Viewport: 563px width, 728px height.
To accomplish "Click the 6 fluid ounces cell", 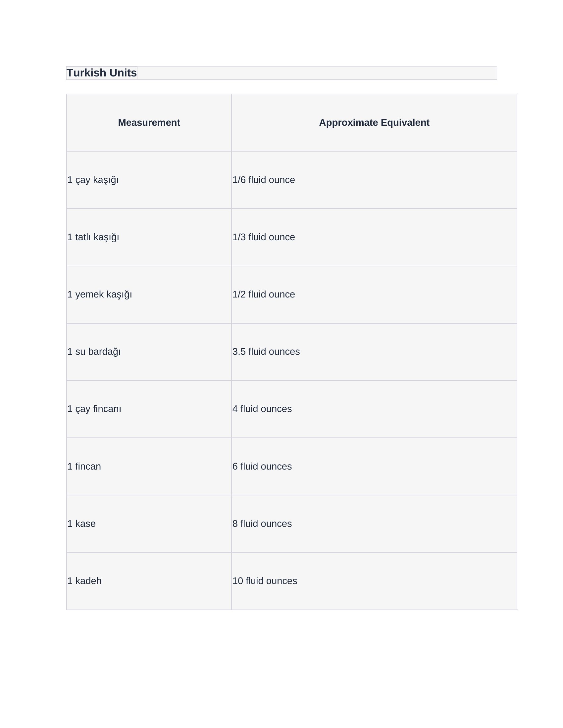I will (374, 467).
